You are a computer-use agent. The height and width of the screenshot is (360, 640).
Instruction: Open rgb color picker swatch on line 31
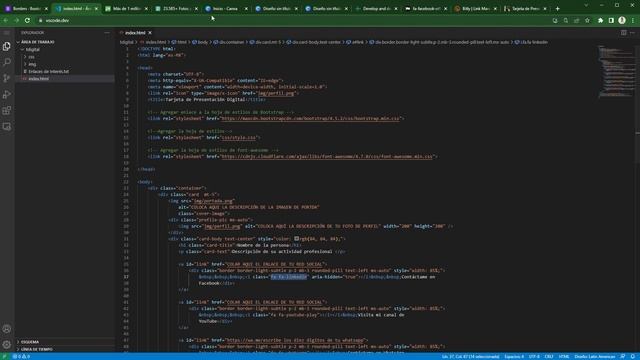click(297, 239)
